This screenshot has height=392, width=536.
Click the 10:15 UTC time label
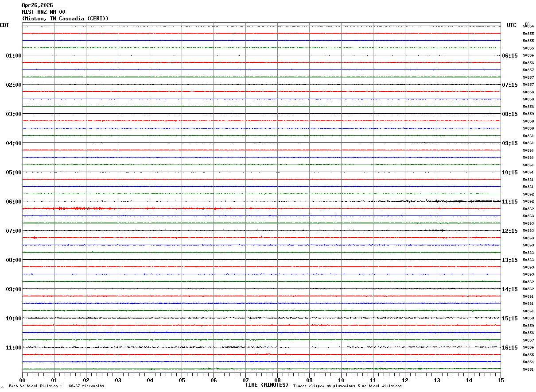510,173
